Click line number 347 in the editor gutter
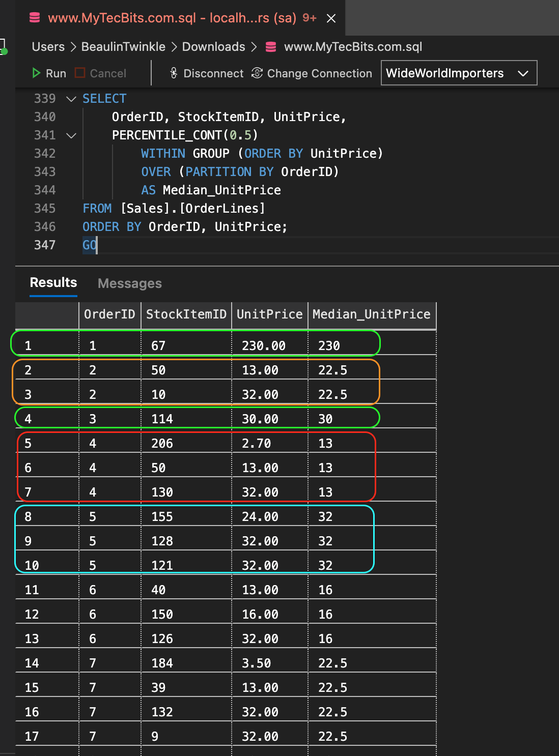Screen dimensions: 559x756 [x=45, y=245]
